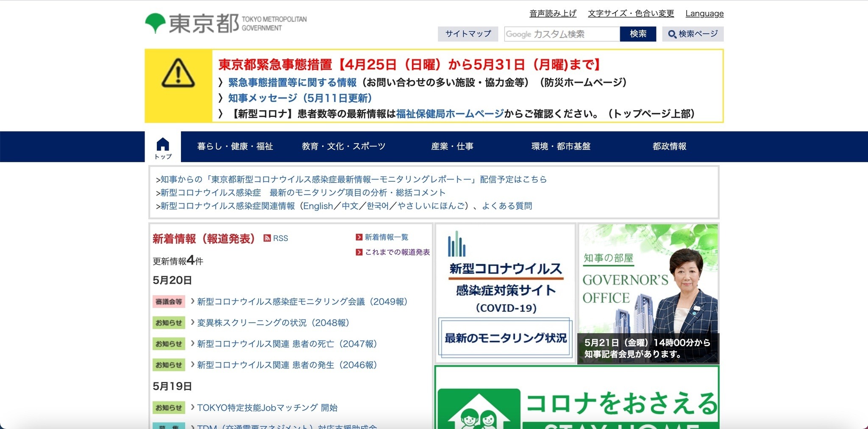The height and width of the screenshot is (429, 868).
Task: Click the RSS feed icon
Action: click(267, 238)
